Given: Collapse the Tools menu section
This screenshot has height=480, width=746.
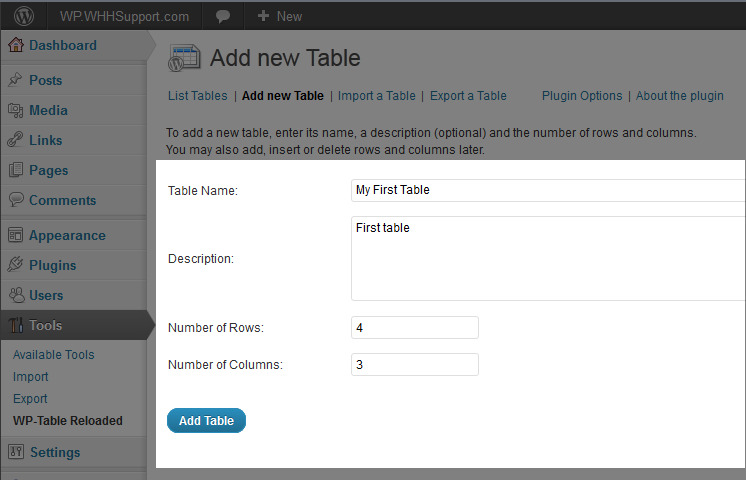Looking at the screenshot, I should click(x=46, y=326).
